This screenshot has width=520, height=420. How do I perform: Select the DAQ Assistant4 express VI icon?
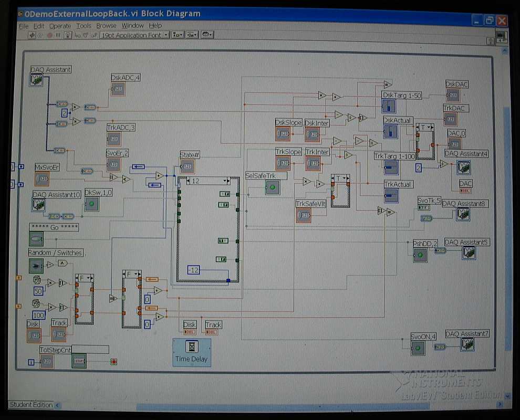coord(463,167)
